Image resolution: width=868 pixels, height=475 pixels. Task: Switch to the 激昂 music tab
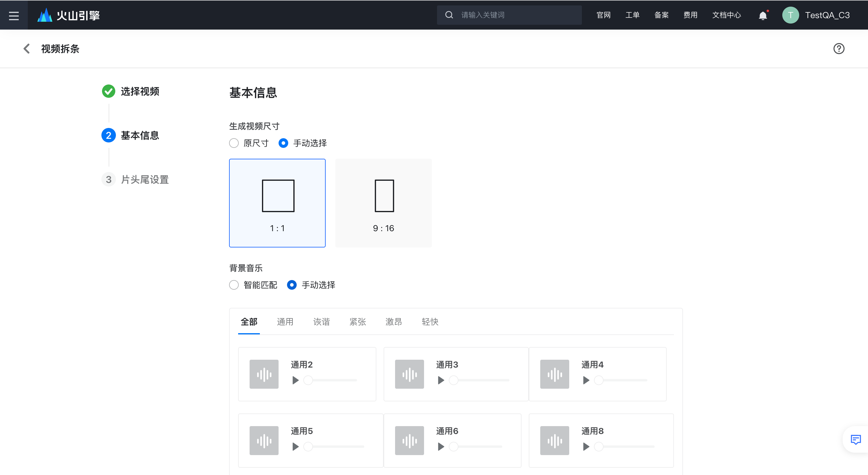click(x=394, y=322)
